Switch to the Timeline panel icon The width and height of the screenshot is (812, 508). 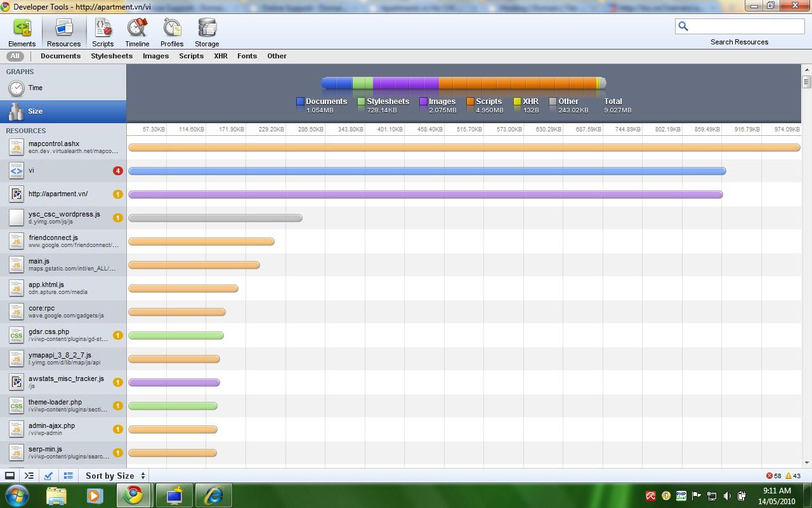click(x=137, y=28)
